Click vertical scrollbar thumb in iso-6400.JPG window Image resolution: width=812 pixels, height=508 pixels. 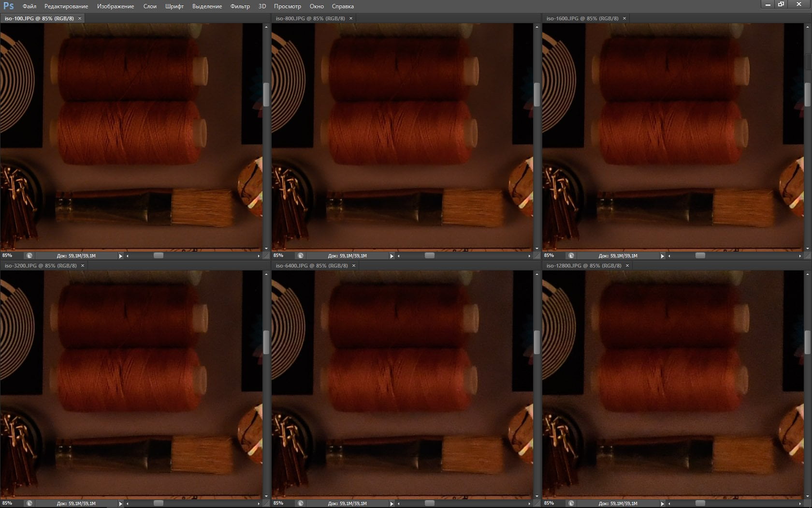[x=536, y=343]
